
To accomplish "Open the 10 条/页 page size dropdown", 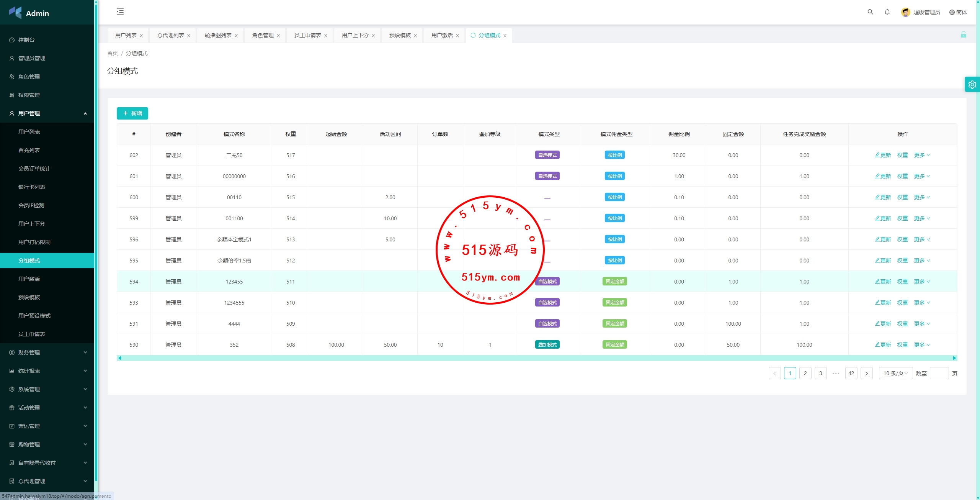I will [x=895, y=373].
